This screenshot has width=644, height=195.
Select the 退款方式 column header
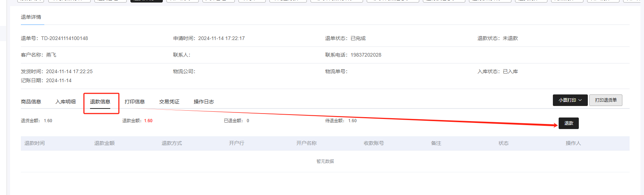pos(172,143)
